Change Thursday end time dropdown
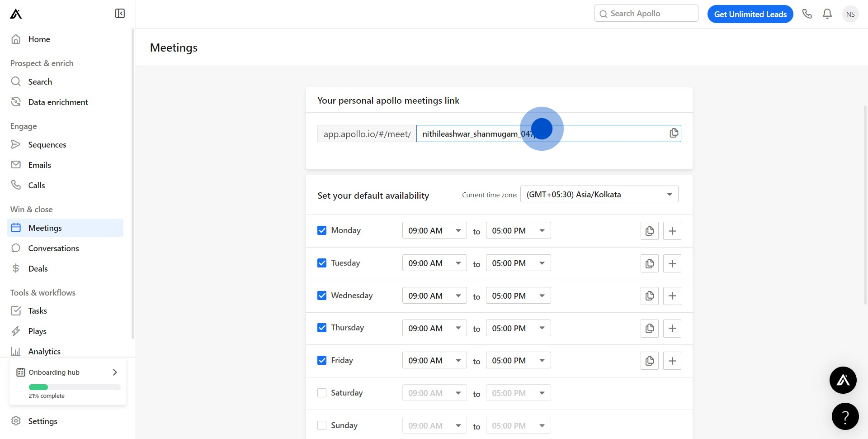Image resolution: width=868 pixels, height=439 pixels. (518, 328)
